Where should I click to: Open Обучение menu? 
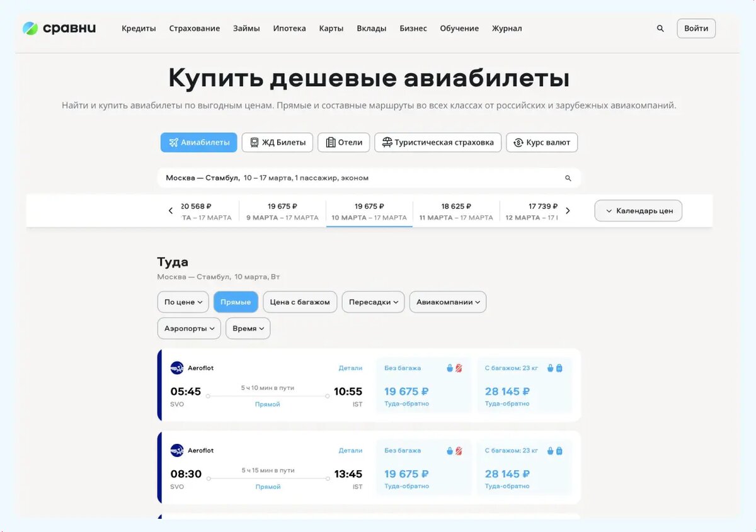coord(459,28)
